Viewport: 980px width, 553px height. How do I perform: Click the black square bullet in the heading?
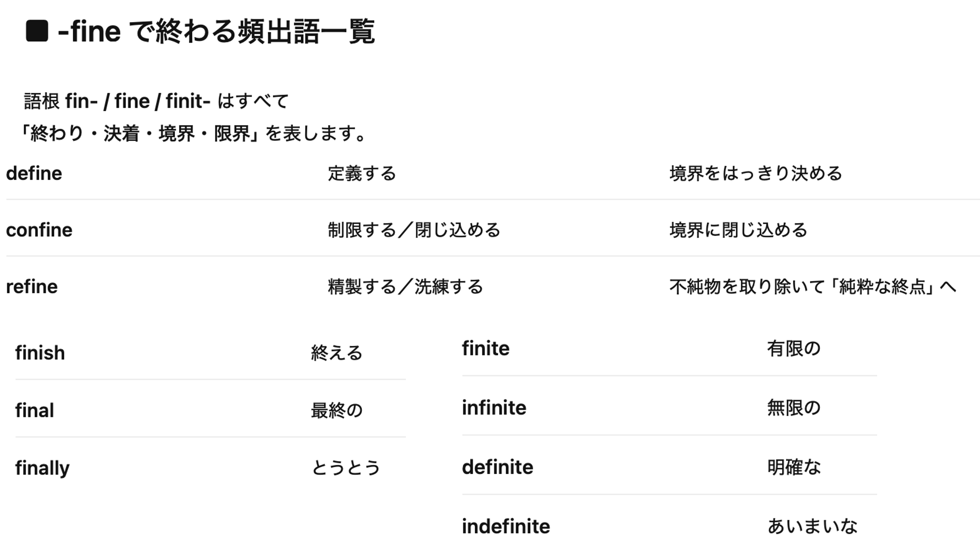(x=37, y=31)
